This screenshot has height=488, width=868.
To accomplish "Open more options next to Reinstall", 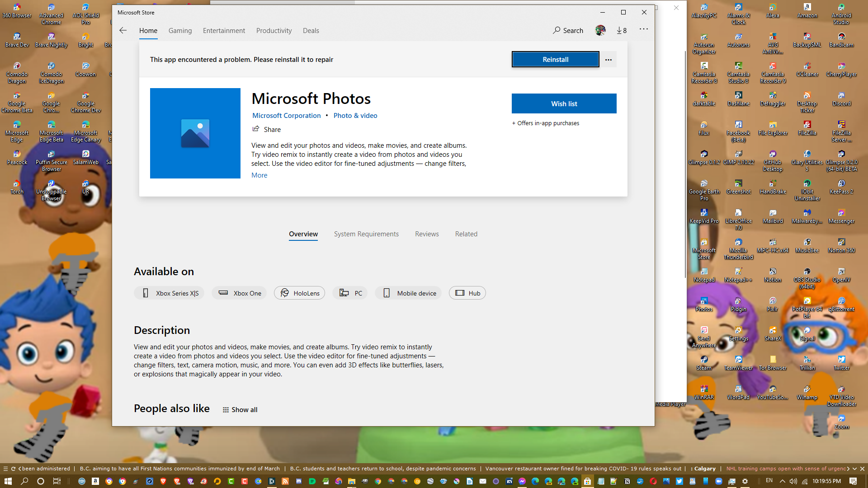I will [609, 60].
